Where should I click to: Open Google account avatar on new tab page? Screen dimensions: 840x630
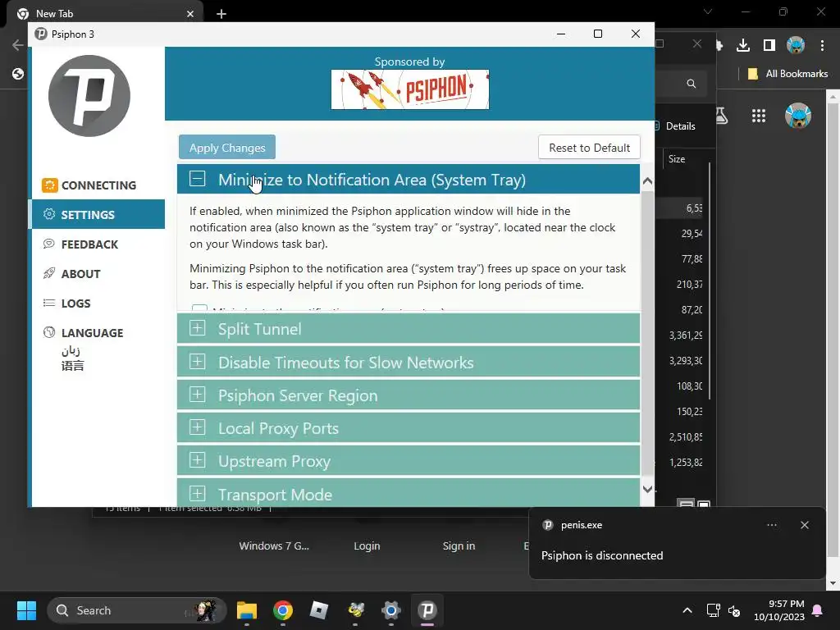pyautogui.click(x=797, y=115)
